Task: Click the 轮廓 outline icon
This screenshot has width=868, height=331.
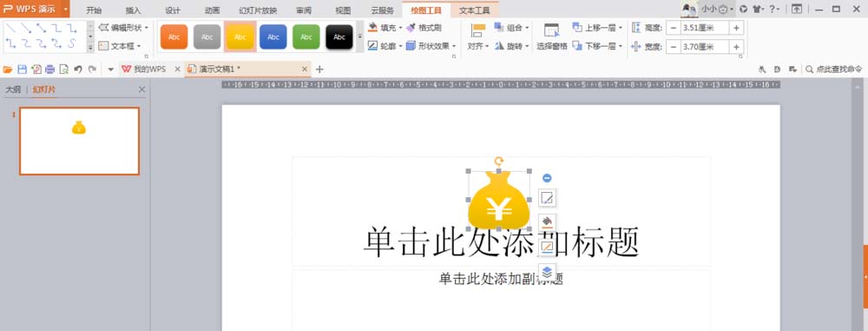Action: [x=373, y=46]
